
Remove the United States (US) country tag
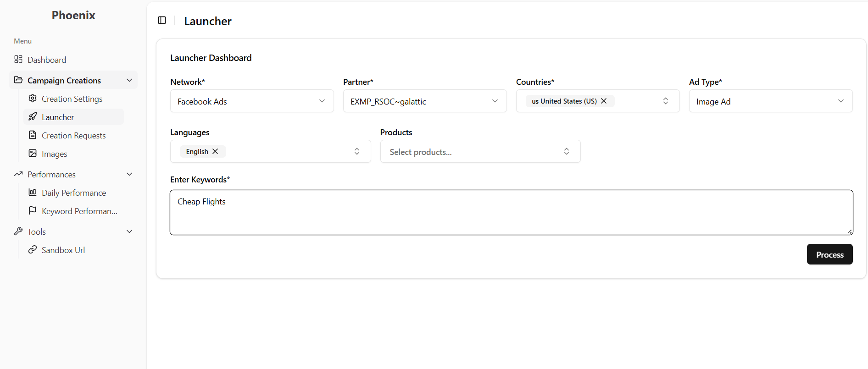point(604,101)
